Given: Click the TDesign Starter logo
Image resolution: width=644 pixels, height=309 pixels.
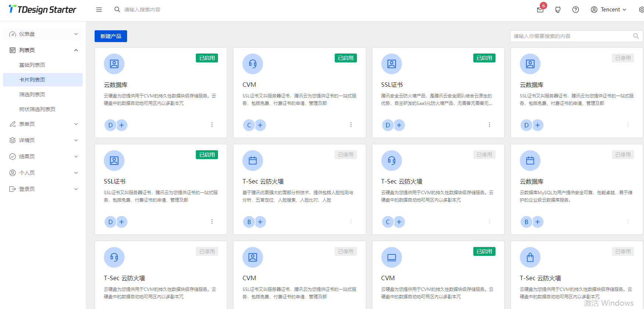Looking at the screenshot, I should point(42,9).
